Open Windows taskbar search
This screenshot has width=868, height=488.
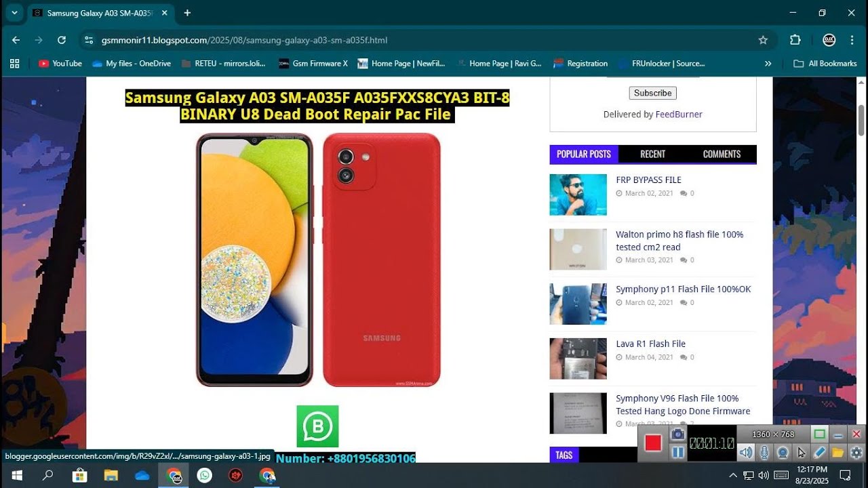click(47, 475)
